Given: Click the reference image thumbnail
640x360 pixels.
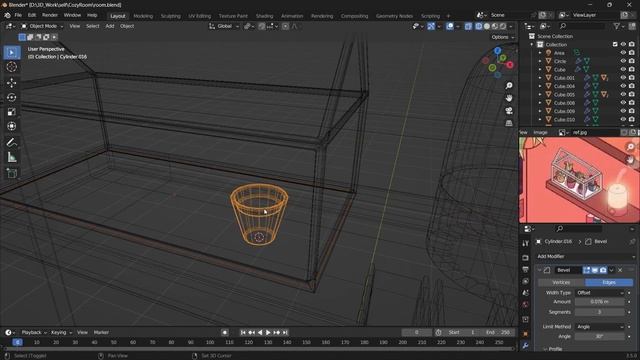Looking at the screenshot, I should [579, 180].
